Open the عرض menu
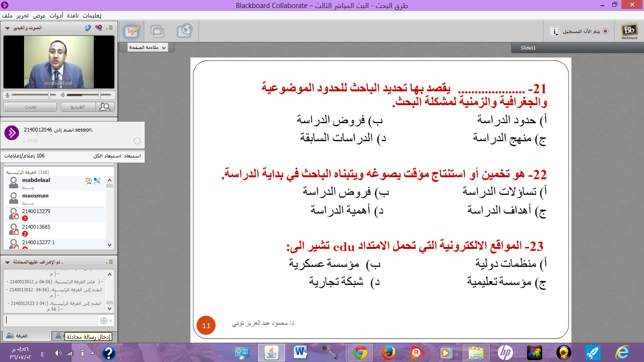644x362 pixels. point(40,15)
